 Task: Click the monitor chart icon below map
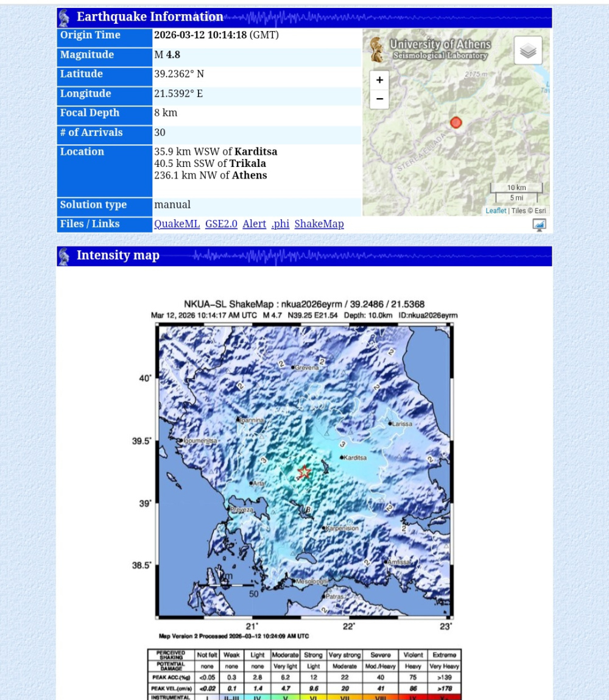[x=539, y=225]
